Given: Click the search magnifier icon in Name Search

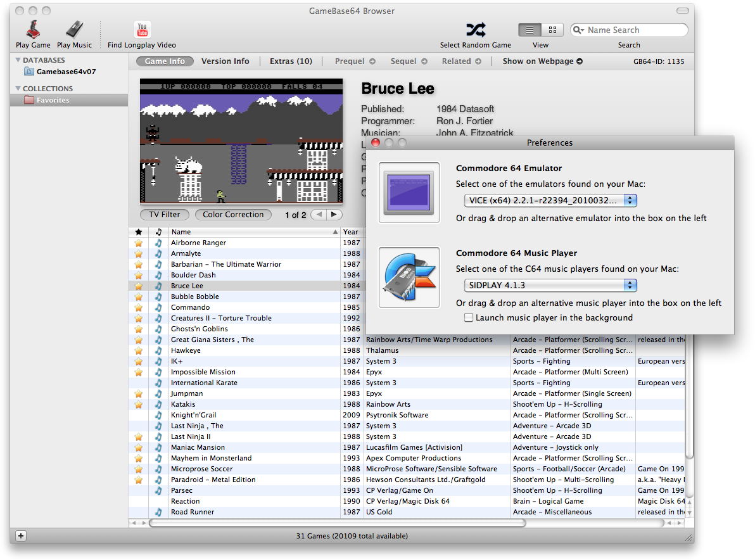Looking at the screenshot, I should click(578, 30).
